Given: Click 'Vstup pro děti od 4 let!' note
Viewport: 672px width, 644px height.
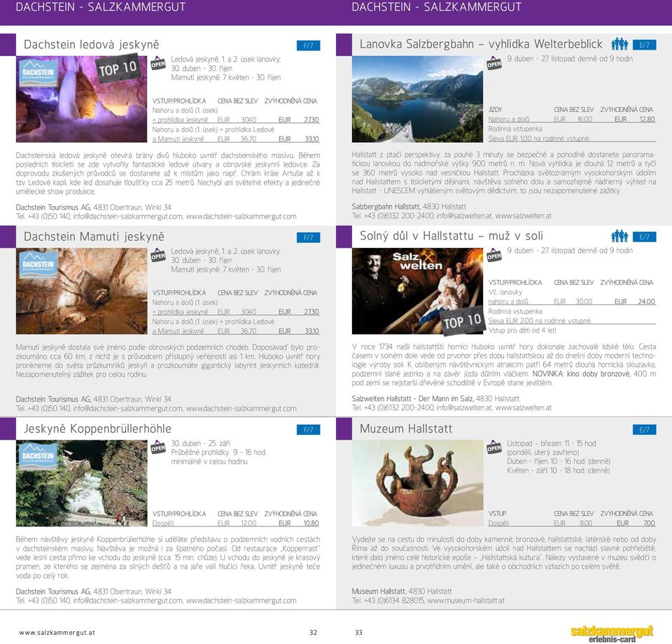Looking at the screenshot, I should [x=522, y=331].
